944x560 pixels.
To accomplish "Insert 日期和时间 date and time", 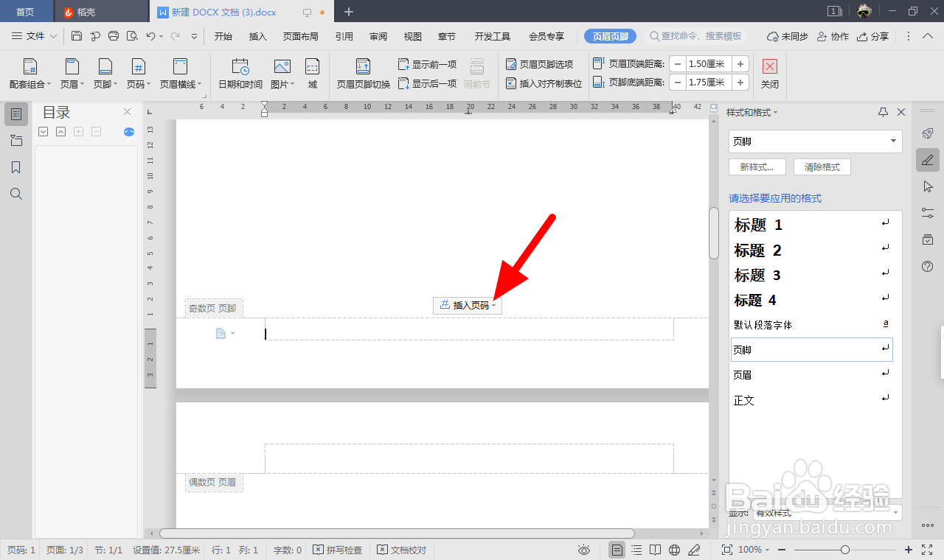I will (240, 74).
